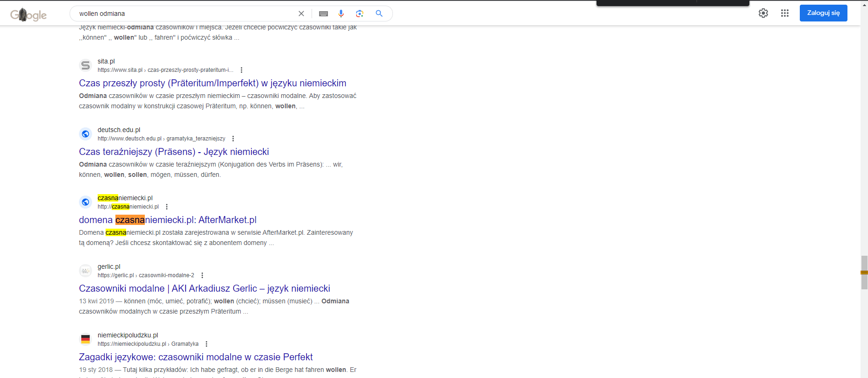Open Czas przeszły prosty Präteritum link
Viewport: 868px width, 378px height.
[213, 83]
